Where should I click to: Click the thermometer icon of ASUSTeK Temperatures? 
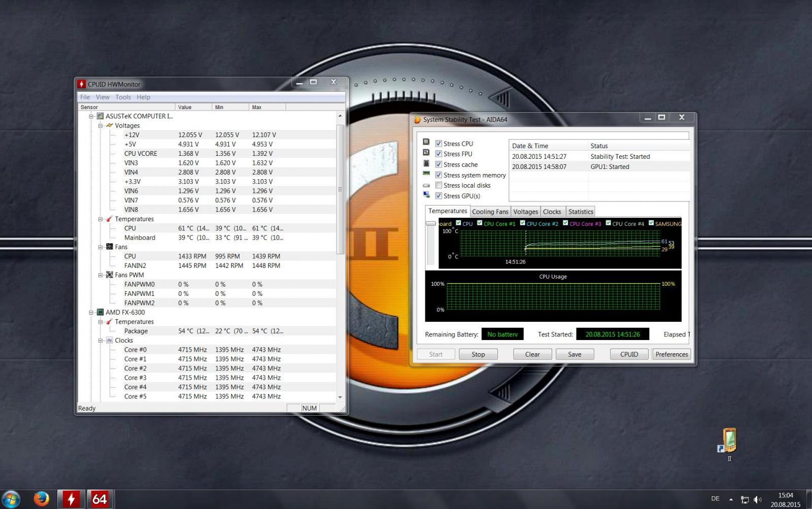(109, 219)
